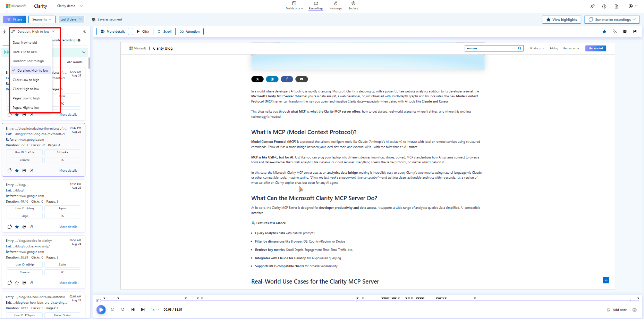Open the 1x playback speed dropdown
The height and width of the screenshot is (319, 644).
[x=155, y=309]
